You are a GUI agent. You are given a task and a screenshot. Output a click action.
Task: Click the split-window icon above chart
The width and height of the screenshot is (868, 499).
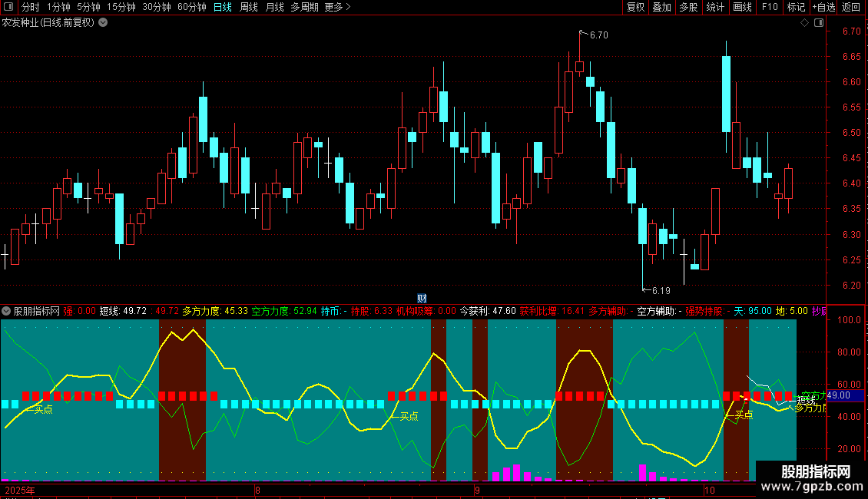(x=819, y=23)
